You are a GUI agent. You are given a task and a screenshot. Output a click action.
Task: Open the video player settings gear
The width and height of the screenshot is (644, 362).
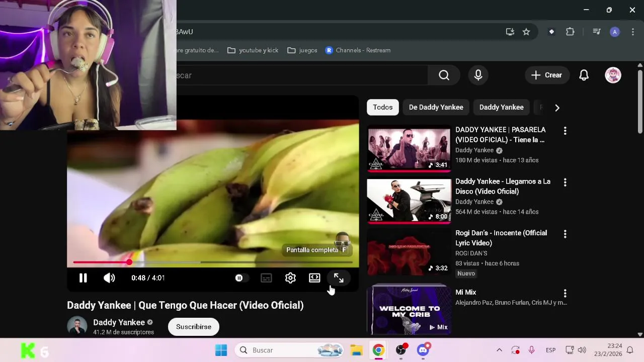290,278
